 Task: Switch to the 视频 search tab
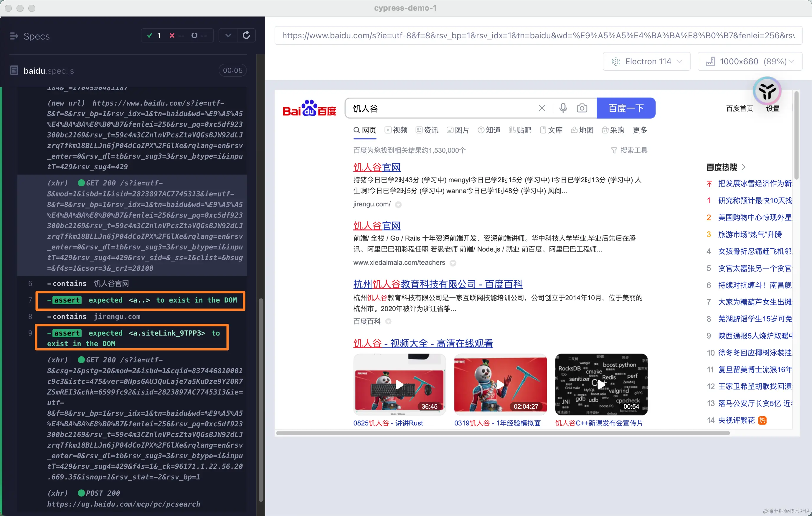(x=396, y=130)
